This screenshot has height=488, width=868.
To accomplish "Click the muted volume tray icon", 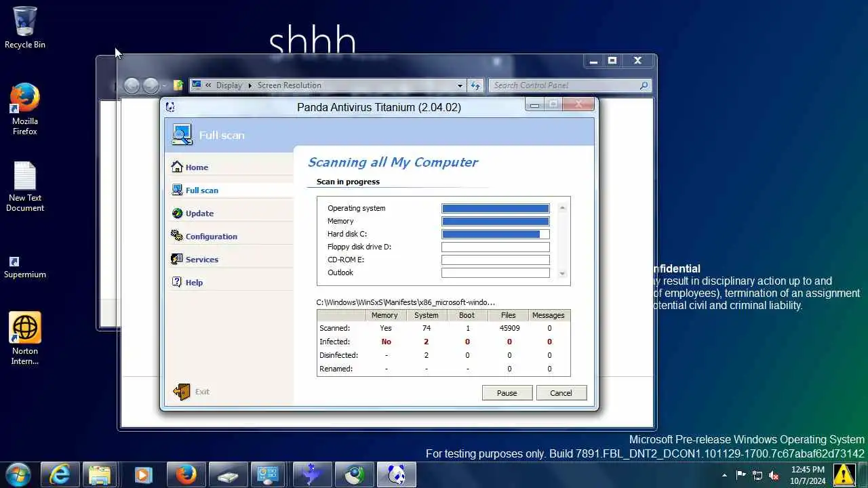I will coord(774,475).
